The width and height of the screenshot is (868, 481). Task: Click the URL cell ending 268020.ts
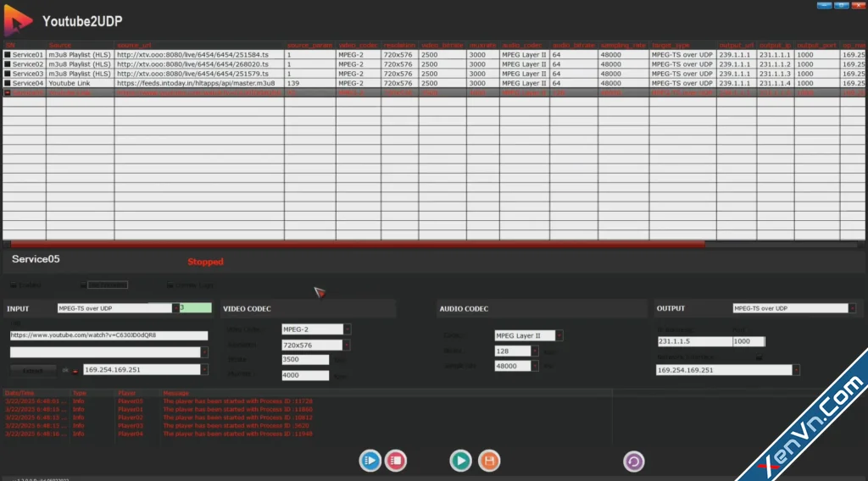(x=199, y=64)
